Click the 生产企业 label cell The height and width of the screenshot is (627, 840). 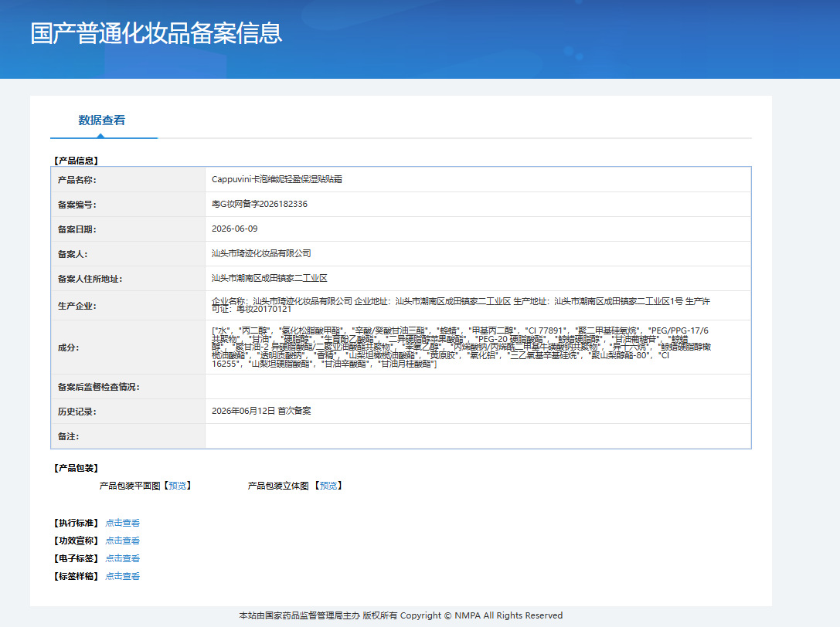click(128, 306)
